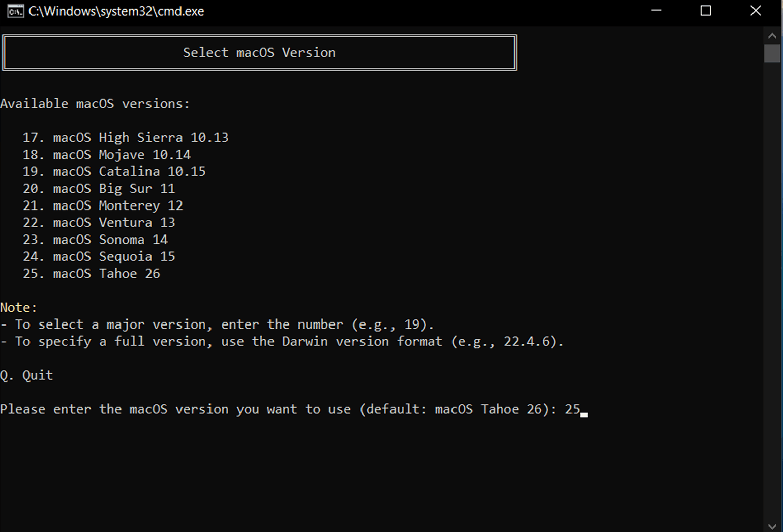Click the 'To select a major version' note line
This screenshot has width=783, height=532.
(x=217, y=324)
